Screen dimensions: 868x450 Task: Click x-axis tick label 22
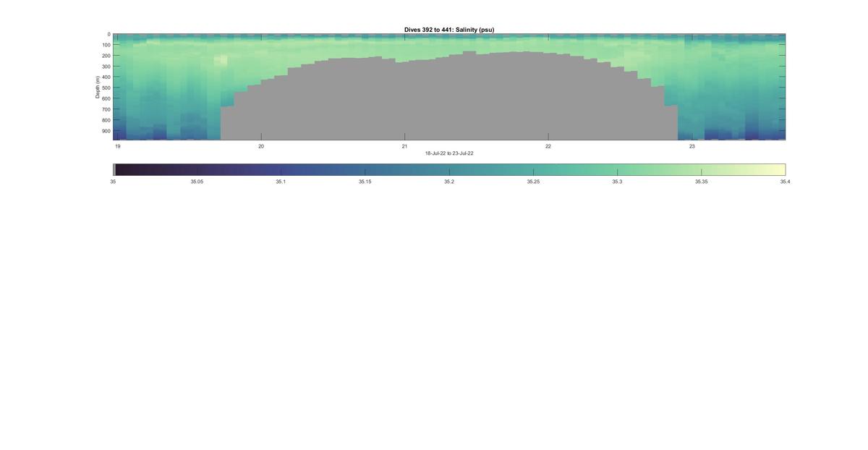[x=548, y=146]
